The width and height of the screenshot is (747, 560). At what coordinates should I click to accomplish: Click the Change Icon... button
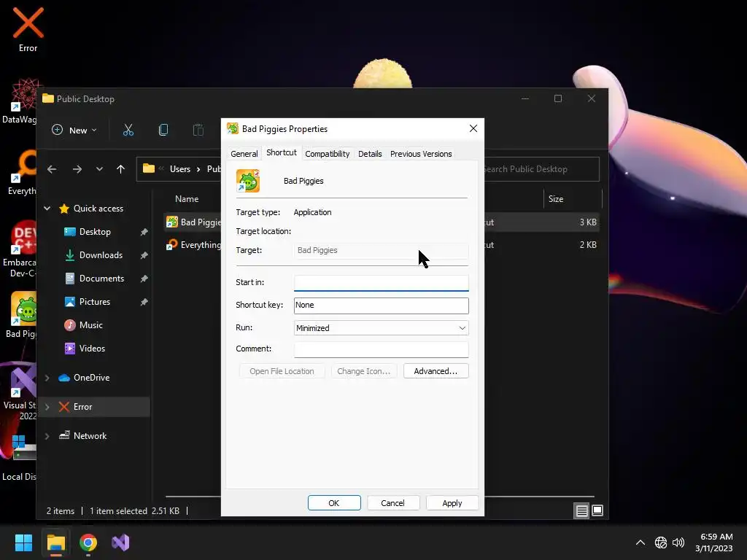click(x=363, y=371)
